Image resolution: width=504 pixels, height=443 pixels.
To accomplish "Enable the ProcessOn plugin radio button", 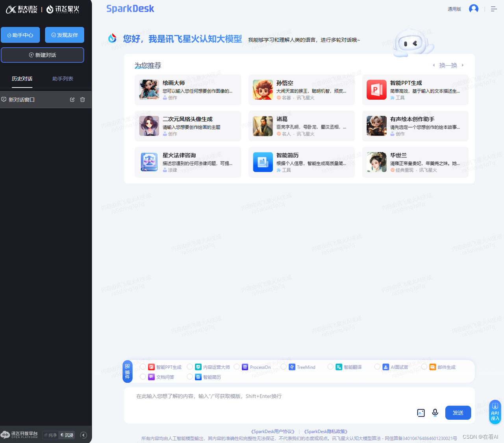I will pyautogui.click(x=237, y=367).
